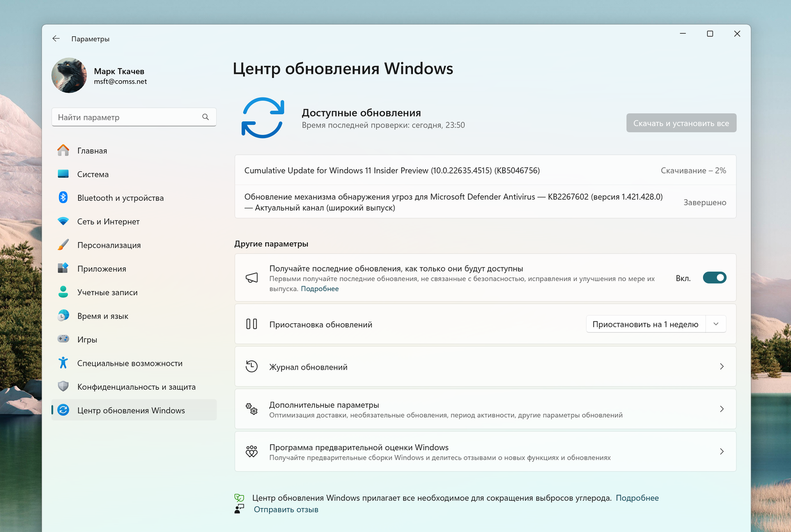Screen dimensions: 791x532
Task: Click the Bluetooth и устройства icon
Action: tap(63, 198)
